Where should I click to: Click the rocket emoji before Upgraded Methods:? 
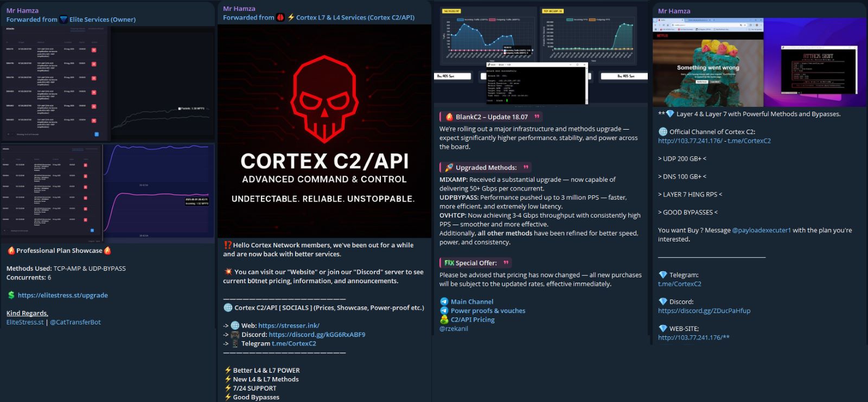[449, 168]
